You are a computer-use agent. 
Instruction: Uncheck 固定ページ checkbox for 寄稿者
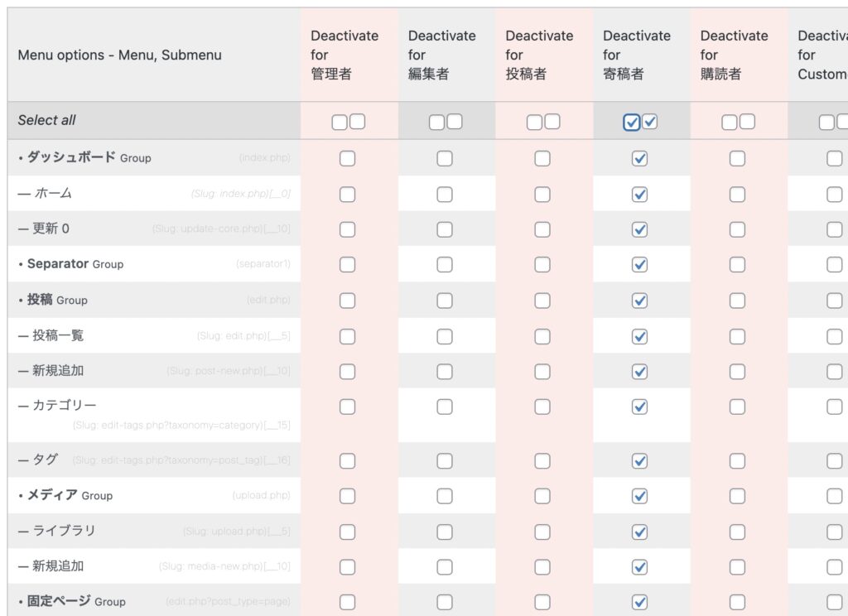click(x=639, y=602)
